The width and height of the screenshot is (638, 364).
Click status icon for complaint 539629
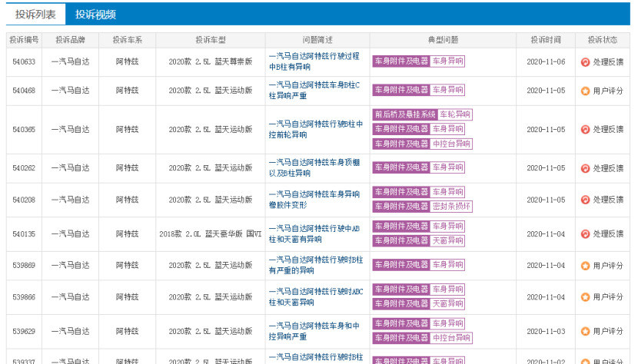click(x=585, y=332)
